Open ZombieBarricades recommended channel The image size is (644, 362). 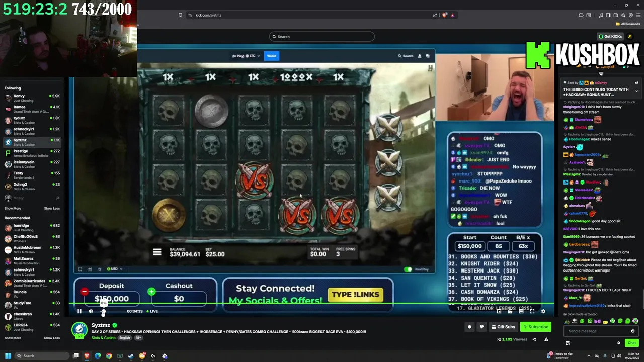(32, 283)
